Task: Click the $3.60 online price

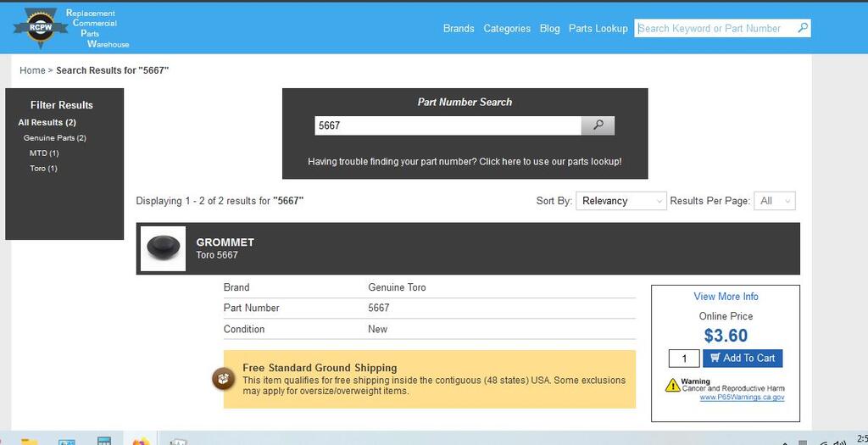Action: (x=726, y=336)
